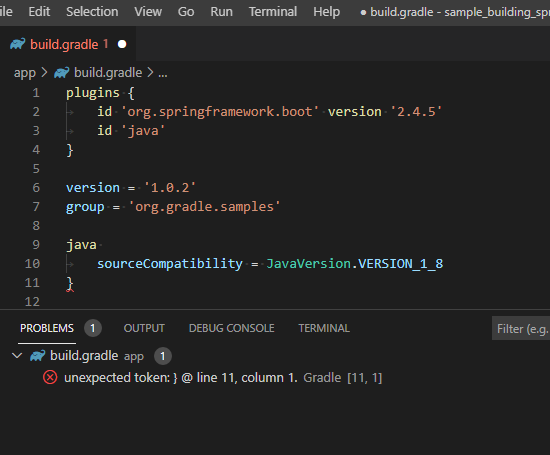Open the View menu
This screenshot has height=455, width=550.
pos(148,12)
